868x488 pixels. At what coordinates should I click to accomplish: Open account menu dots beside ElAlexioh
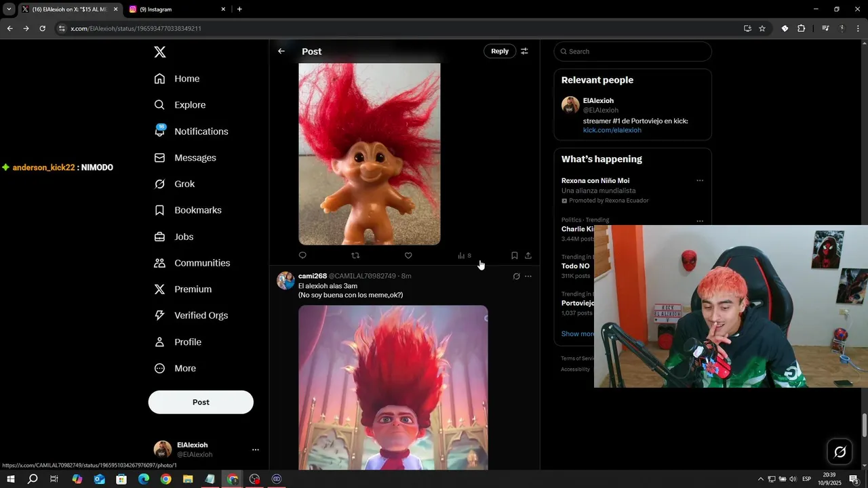point(256,449)
